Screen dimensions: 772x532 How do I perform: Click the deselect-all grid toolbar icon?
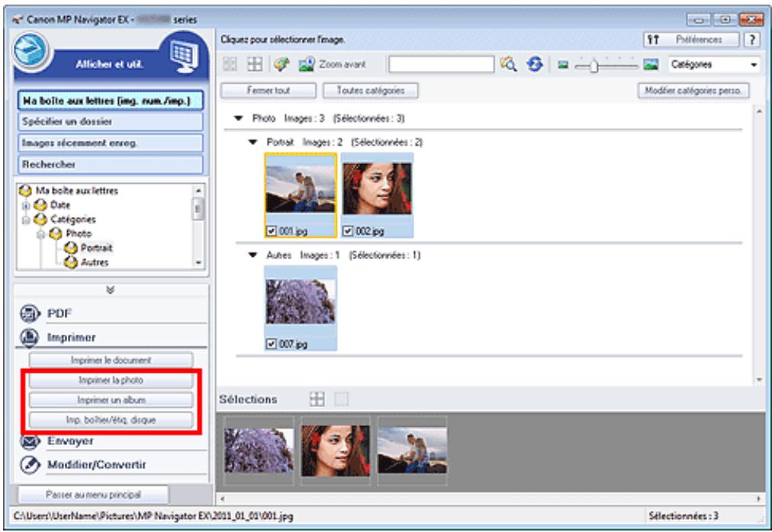(255, 64)
